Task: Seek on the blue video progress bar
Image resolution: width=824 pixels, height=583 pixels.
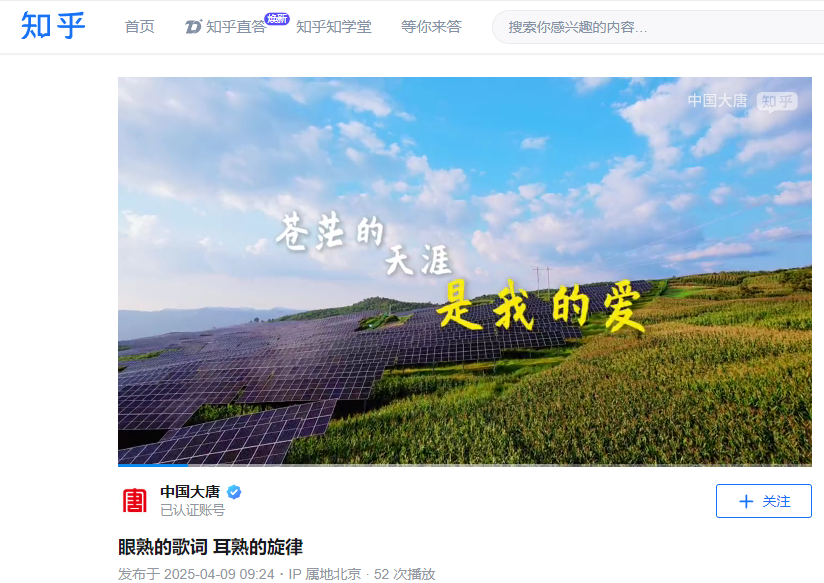Action: pyautogui.click(x=465, y=465)
